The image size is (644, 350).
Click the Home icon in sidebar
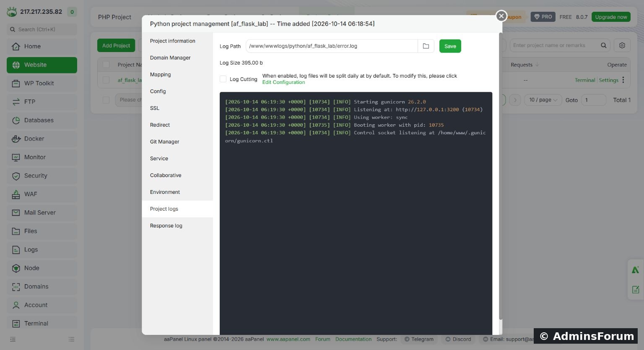pos(16,46)
